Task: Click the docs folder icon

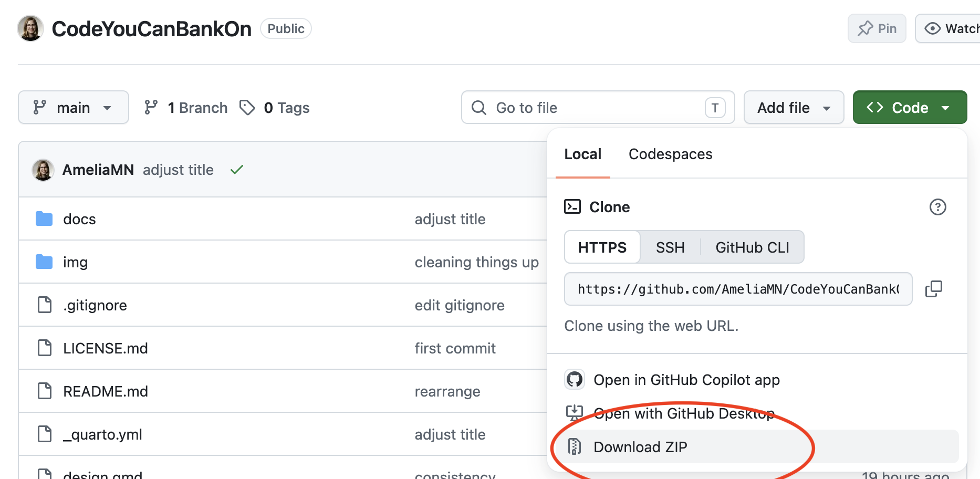Action: 44,218
